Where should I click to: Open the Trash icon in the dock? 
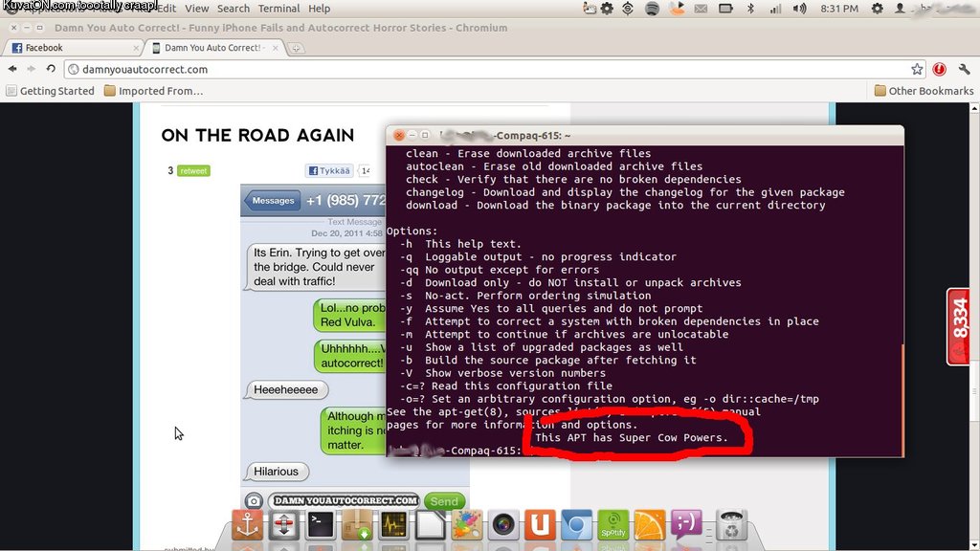coord(731,525)
